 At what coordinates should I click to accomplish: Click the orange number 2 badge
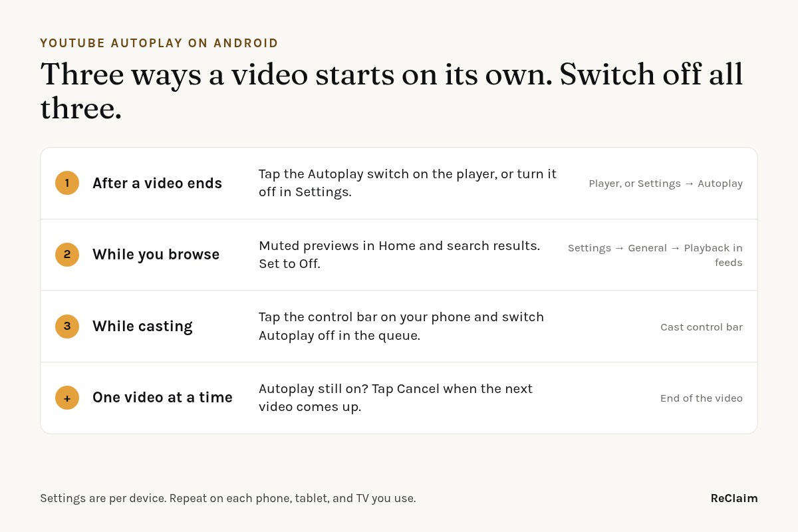(x=67, y=255)
